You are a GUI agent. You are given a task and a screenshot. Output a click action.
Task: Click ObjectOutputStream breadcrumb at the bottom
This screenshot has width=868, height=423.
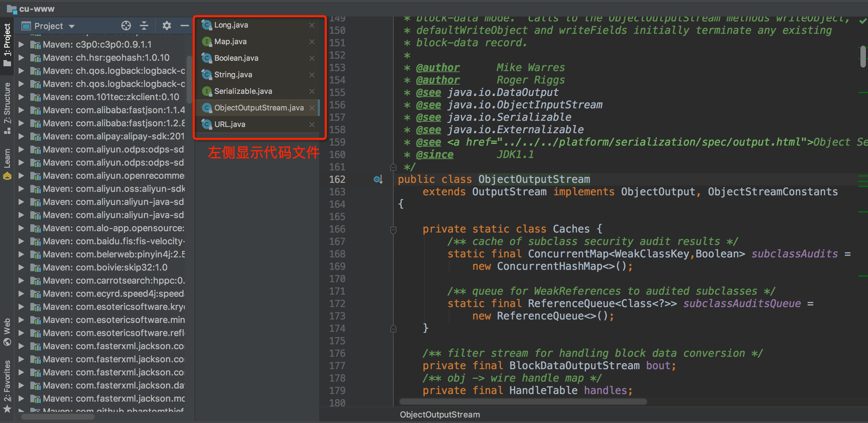click(x=440, y=414)
